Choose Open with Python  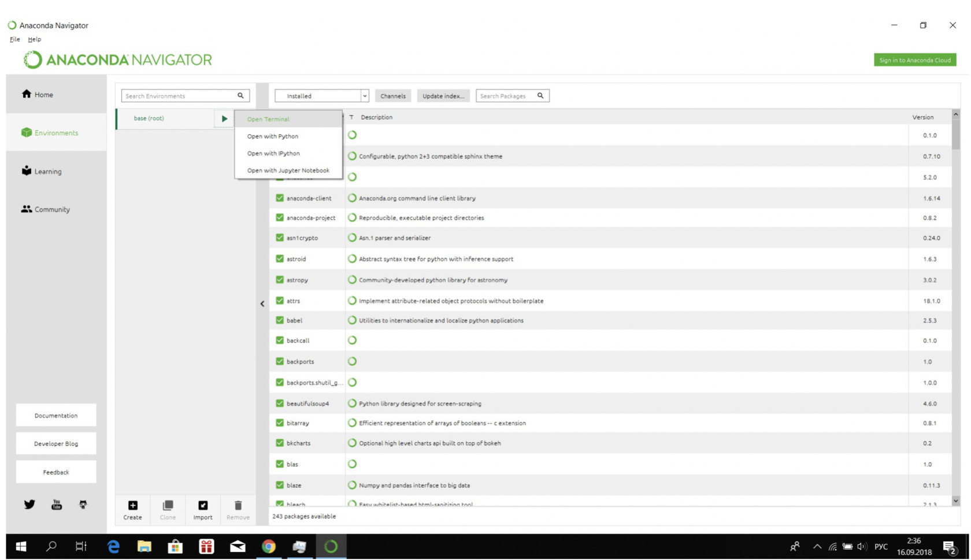(288, 136)
